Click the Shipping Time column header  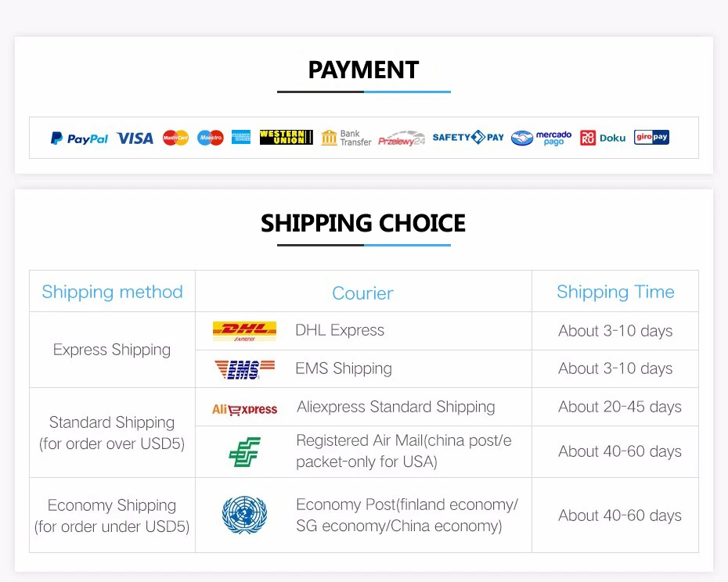pyautogui.click(x=615, y=292)
